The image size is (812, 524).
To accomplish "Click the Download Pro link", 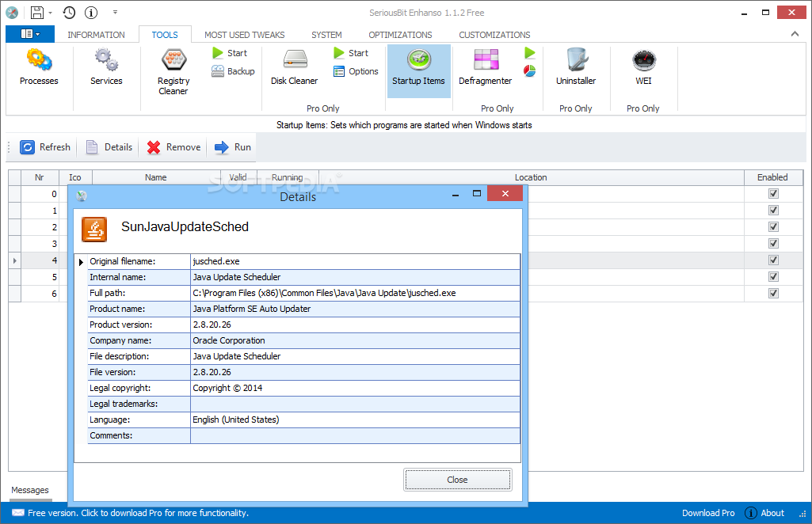I will (x=708, y=513).
